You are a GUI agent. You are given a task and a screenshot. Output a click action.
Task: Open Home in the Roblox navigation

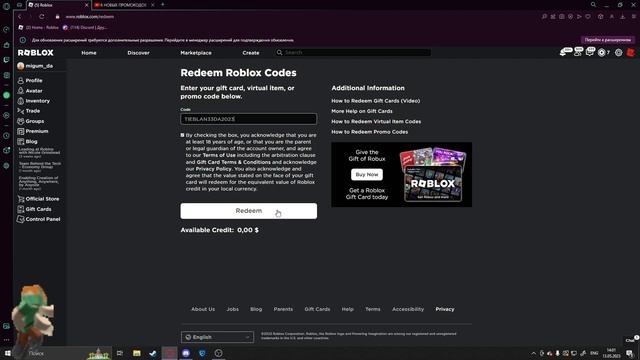click(x=89, y=53)
